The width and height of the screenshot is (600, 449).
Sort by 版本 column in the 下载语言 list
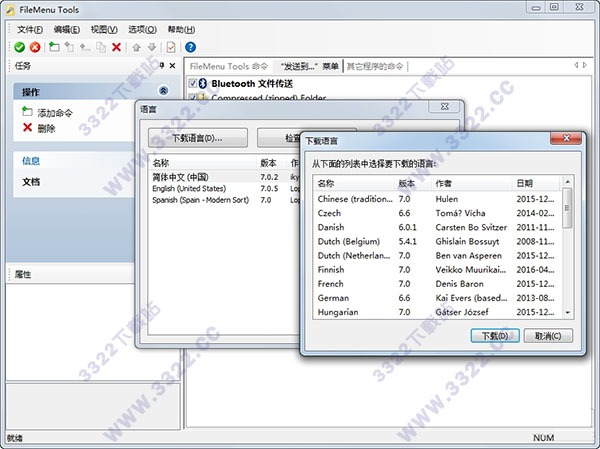pos(412,183)
